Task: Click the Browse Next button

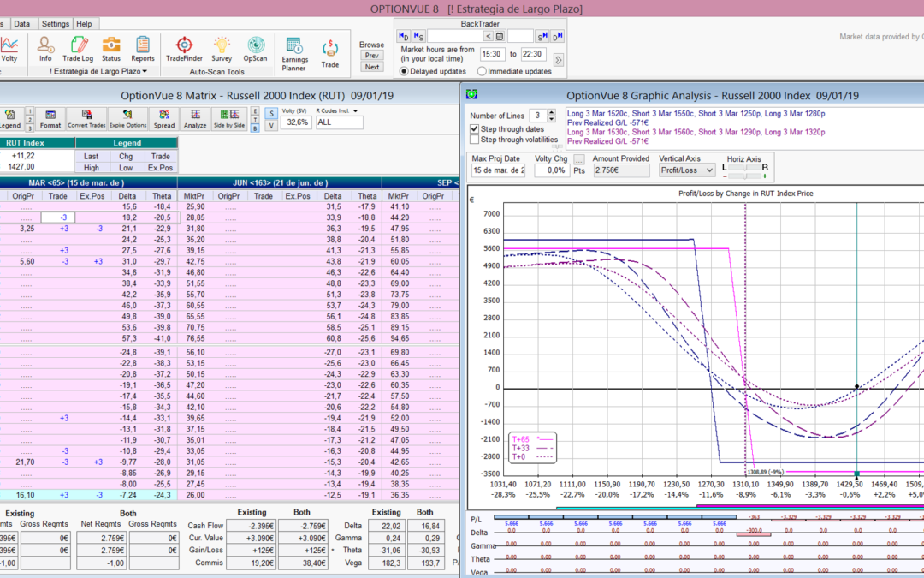Action: click(x=372, y=67)
